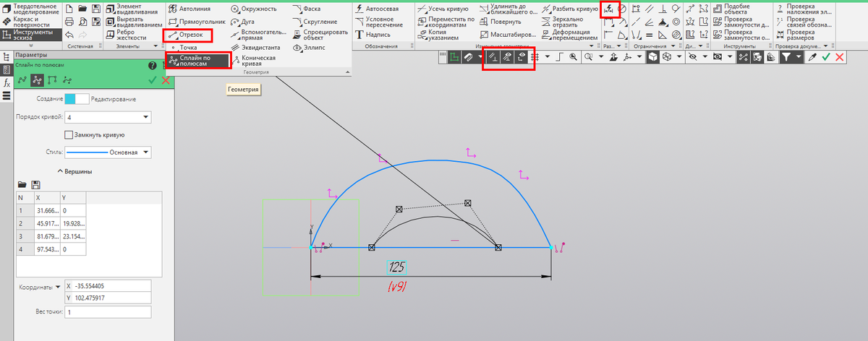Toggle shaded cube display mode
The width and height of the screenshot is (868, 341).
(652, 56)
